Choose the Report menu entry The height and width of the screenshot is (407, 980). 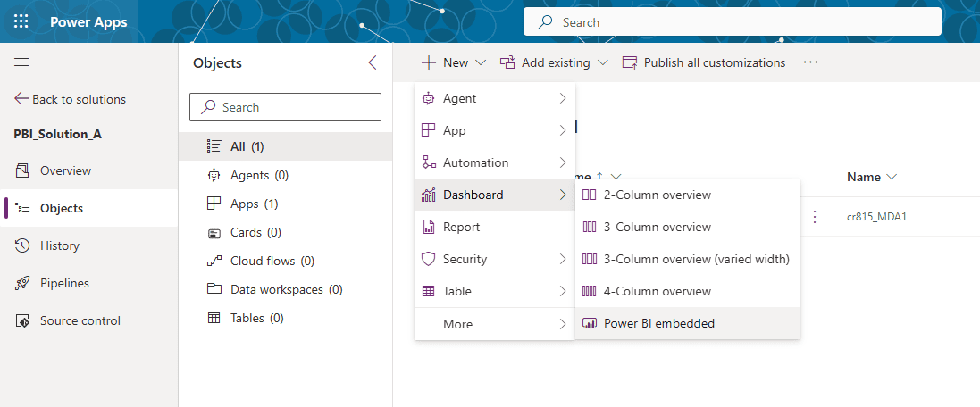coord(494,227)
